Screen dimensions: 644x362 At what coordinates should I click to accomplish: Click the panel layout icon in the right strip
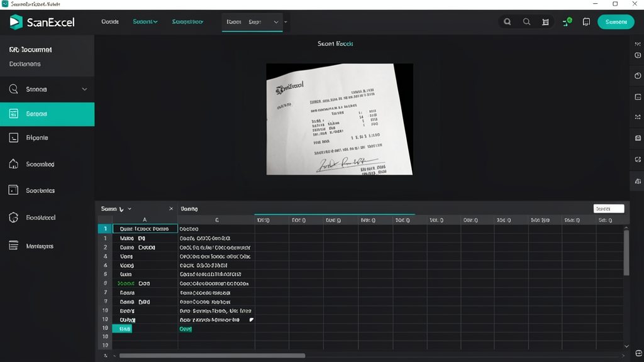(638, 97)
